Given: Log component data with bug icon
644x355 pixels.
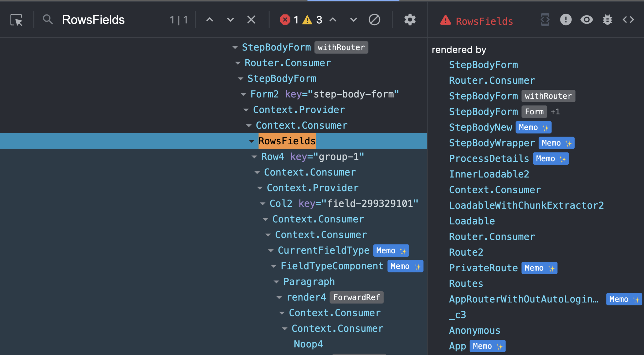Looking at the screenshot, I should pos(607,20).
